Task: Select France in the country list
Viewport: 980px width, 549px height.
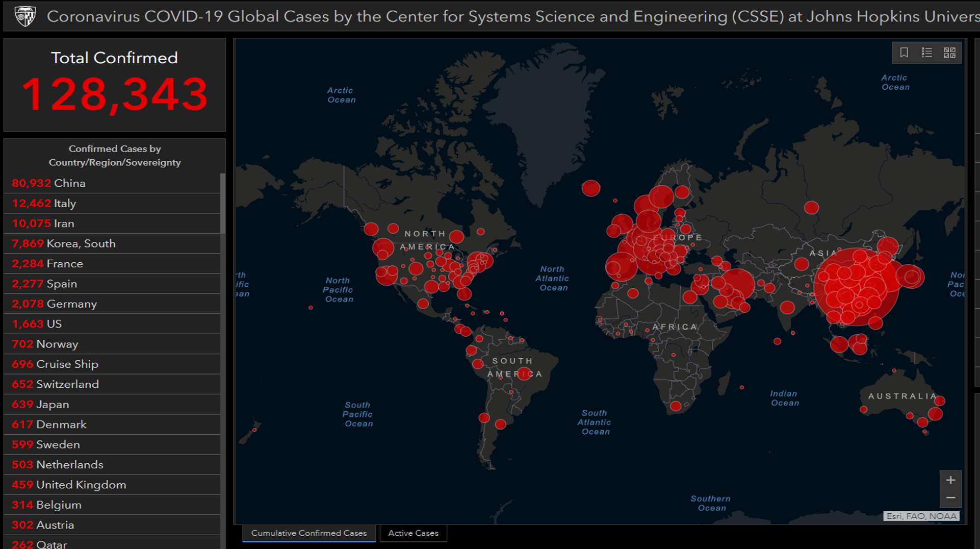Action: 112,264
